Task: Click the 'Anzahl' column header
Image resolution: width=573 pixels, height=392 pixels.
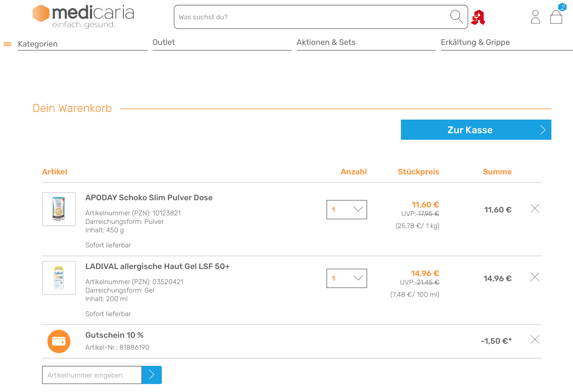Action: point(354,172)
